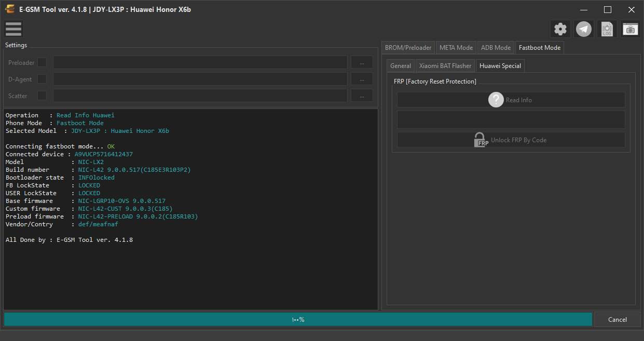644x341 pixels.
Task: Browse for D-Agent file with ellipsis button
Action: coord(362,79)
